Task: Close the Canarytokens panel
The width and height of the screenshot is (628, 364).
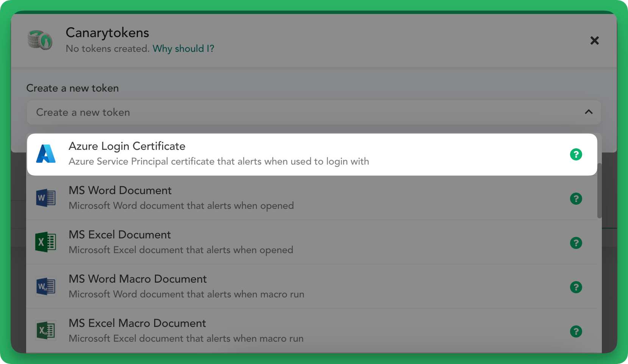Action: [x=594, y=40]
